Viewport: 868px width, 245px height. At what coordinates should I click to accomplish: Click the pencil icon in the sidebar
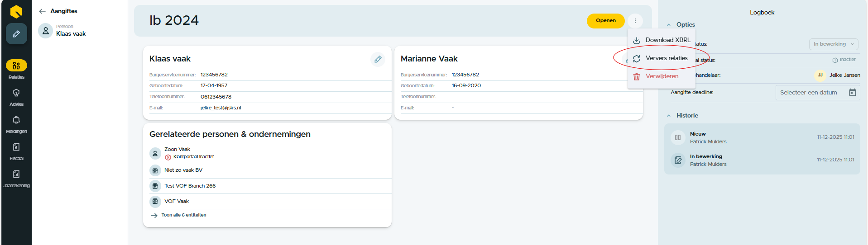[x=16, y=34]
